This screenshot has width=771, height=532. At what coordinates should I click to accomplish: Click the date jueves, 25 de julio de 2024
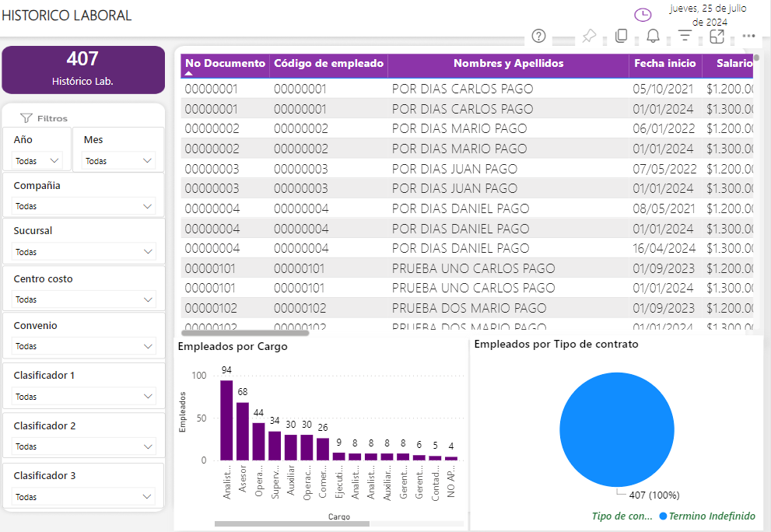[709, 16]
